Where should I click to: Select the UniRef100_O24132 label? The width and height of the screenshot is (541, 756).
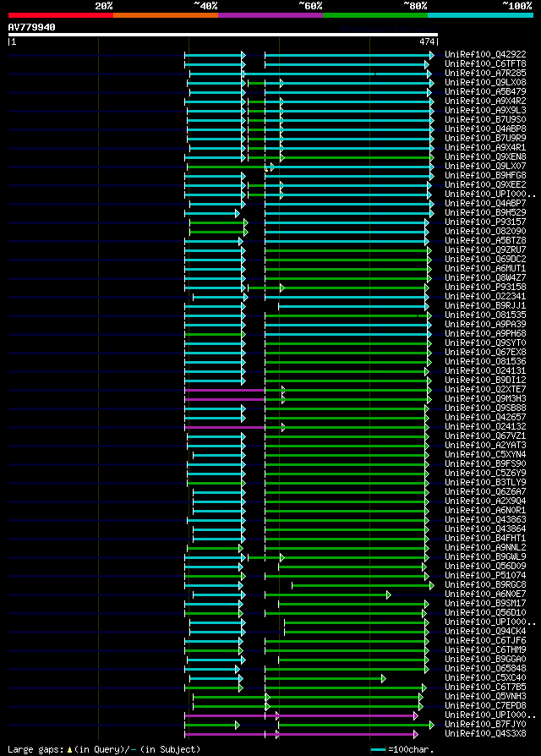[x=485, y=427]
